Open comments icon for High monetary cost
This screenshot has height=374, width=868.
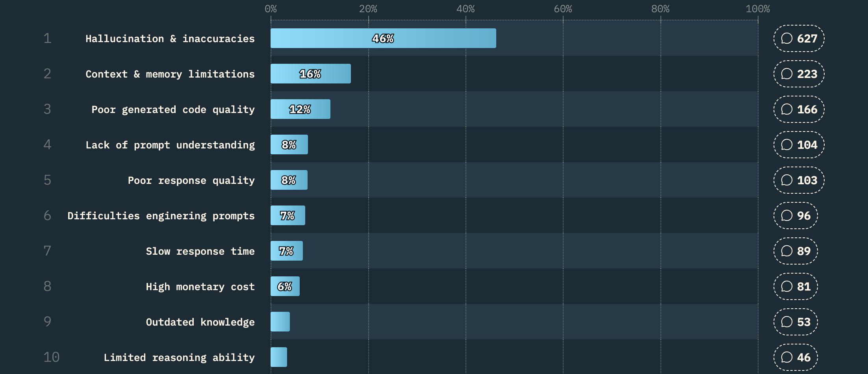[786, 286]
